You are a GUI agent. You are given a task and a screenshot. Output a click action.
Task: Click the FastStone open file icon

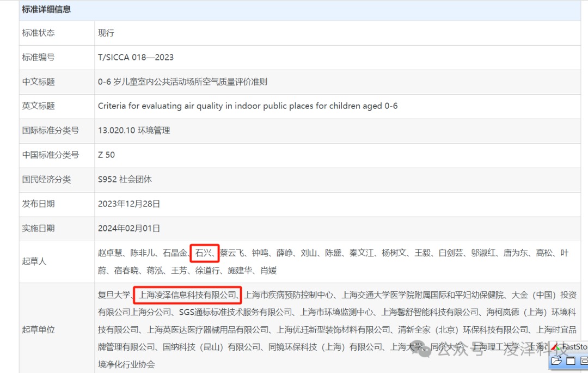click(x=556, y=360)
